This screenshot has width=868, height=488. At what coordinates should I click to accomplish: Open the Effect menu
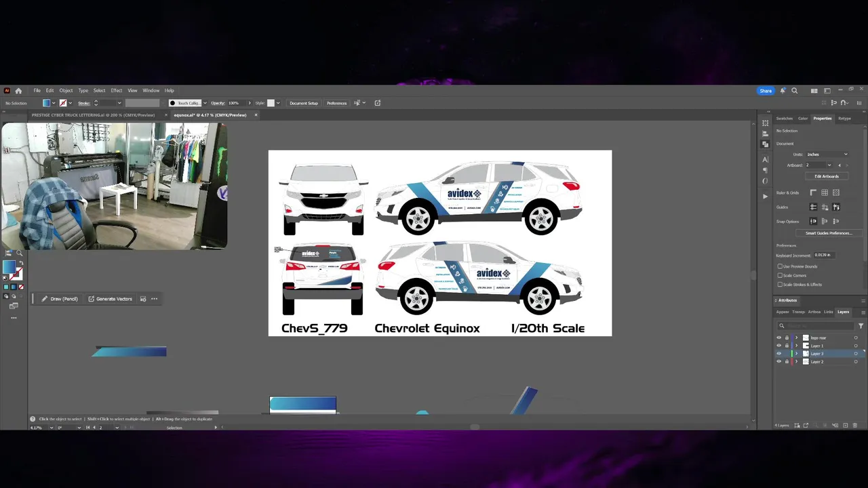[x=117, y=90]
